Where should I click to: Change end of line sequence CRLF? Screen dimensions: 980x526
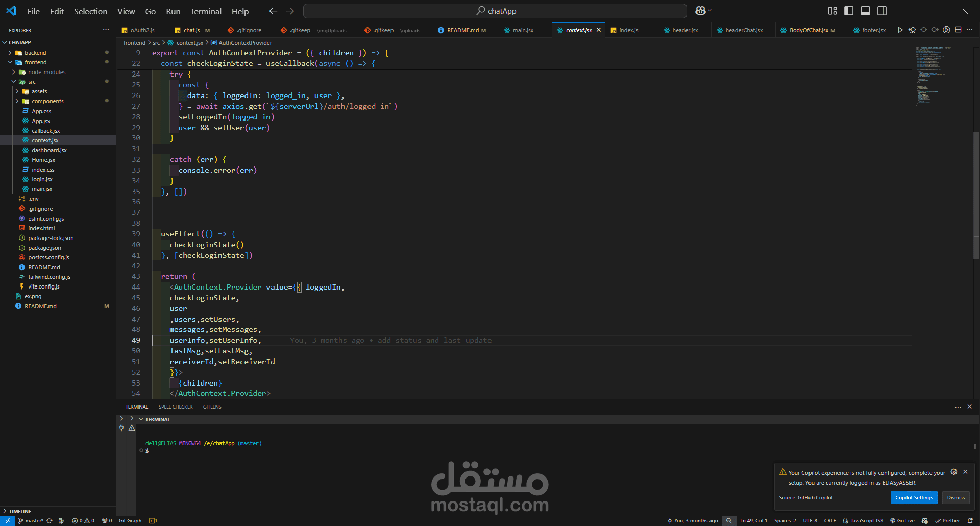coord(830,521)
